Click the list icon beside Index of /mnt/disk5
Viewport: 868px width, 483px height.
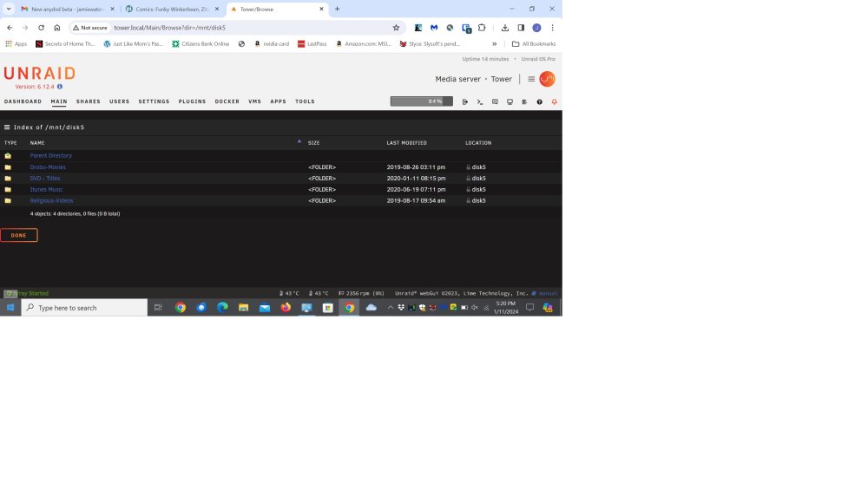pyautogui.click(x=7, y=127)
